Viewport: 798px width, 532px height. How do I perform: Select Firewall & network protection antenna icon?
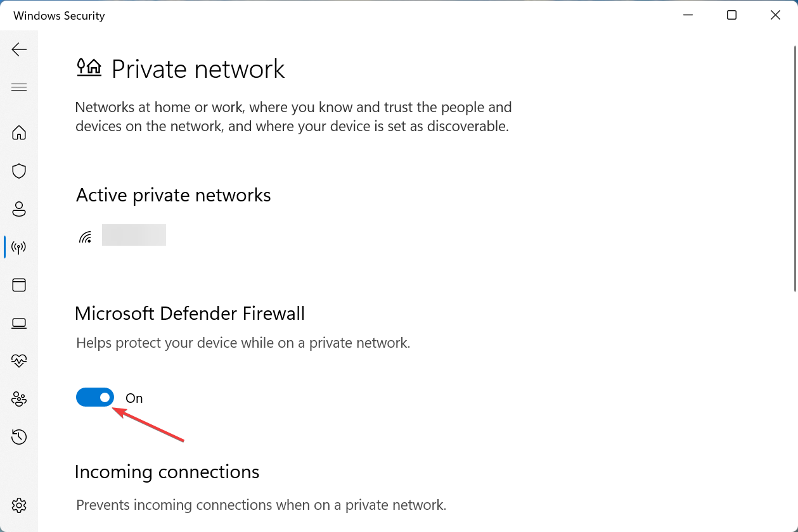click(19, 247)
